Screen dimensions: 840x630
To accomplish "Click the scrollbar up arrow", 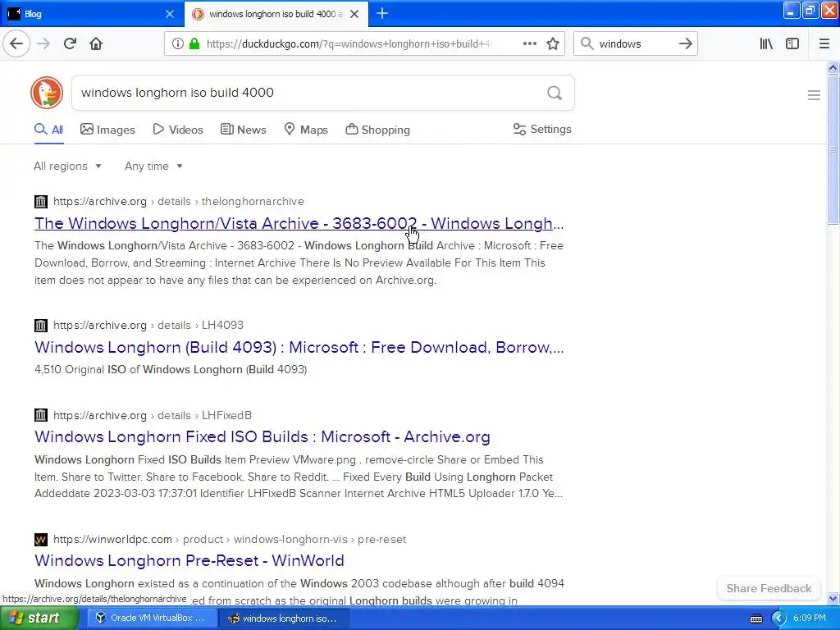I will (x=833, y=67).
